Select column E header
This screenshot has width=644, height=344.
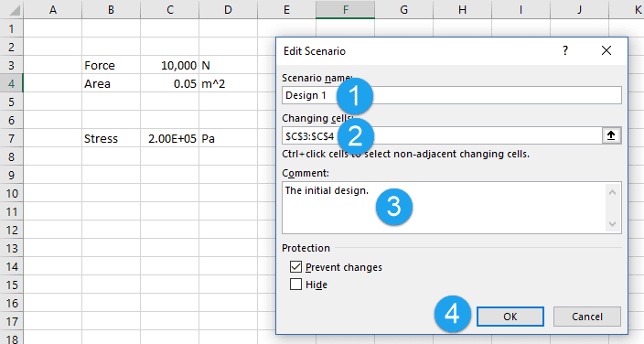pyautogui.click(x=286, y=9)
